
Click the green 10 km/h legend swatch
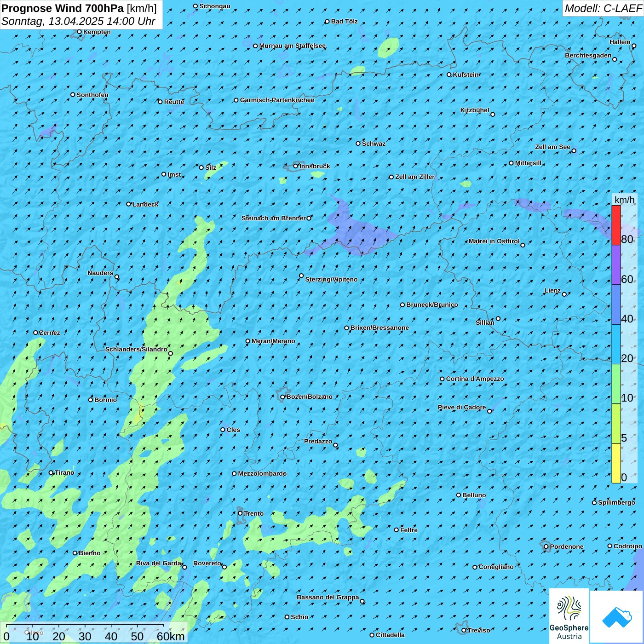[616, 384]
